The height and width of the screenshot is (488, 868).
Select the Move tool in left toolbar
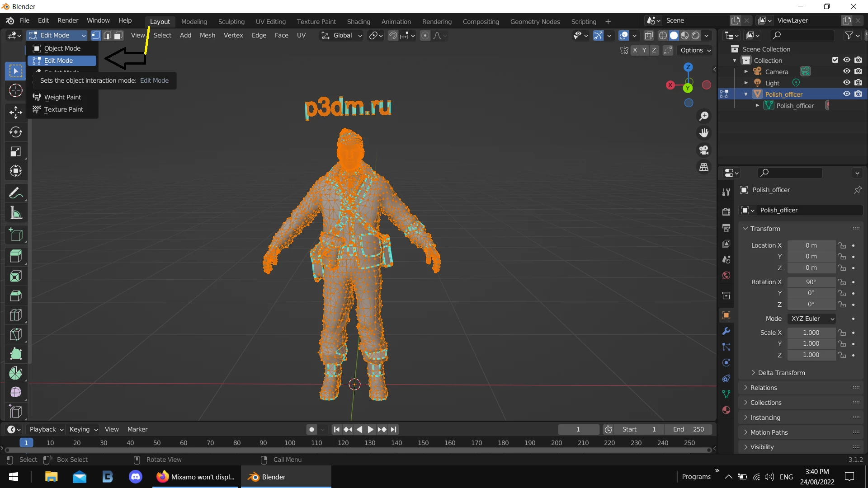tap(16, 113)
